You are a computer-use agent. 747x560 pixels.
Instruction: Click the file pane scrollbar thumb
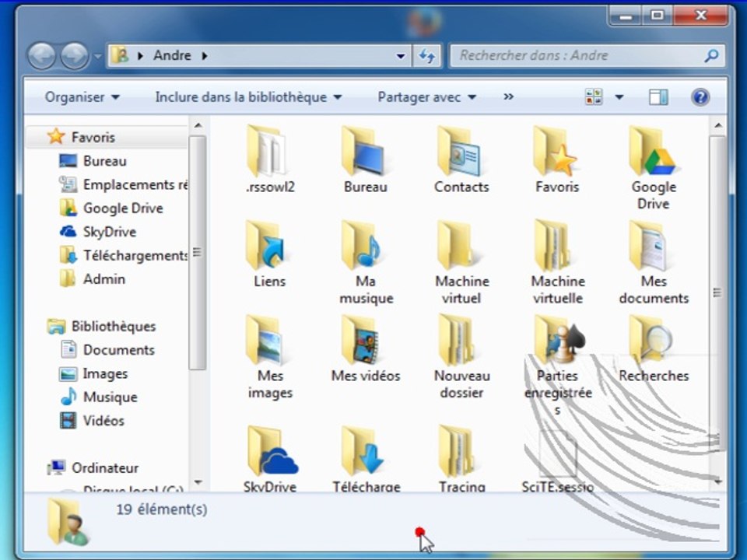coord(717,292)
